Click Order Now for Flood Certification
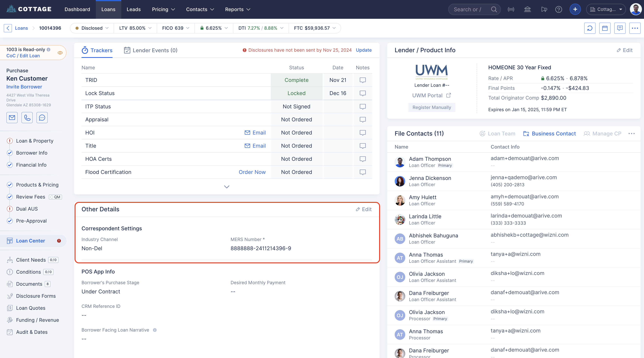 [252, 172]
